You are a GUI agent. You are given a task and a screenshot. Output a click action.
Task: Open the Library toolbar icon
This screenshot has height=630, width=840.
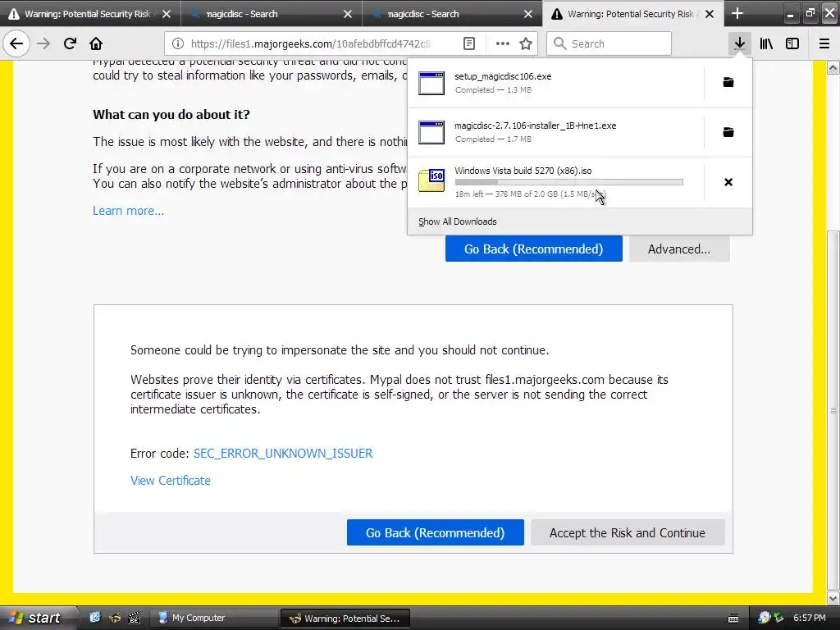pyautogui.click(x=766, y=43)
